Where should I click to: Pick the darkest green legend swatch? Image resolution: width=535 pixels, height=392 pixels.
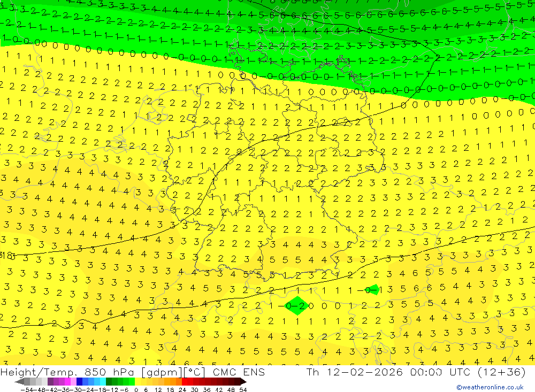[x=109, y=381]
